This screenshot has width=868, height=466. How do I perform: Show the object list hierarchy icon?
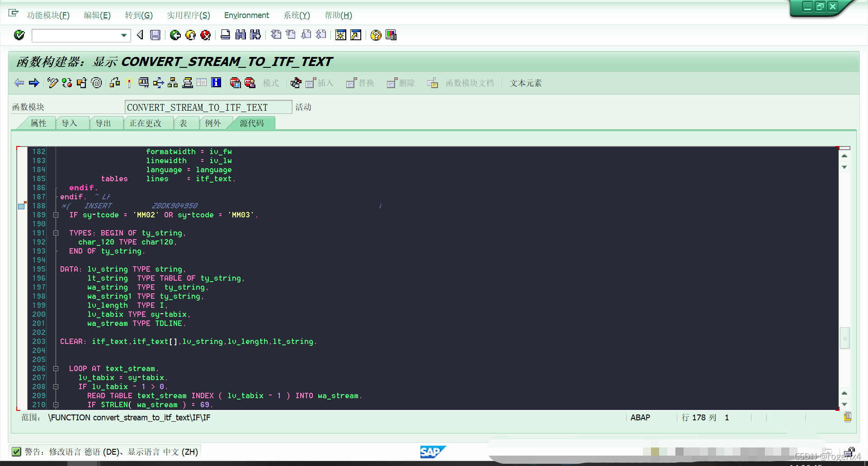[x=173, y=83]
